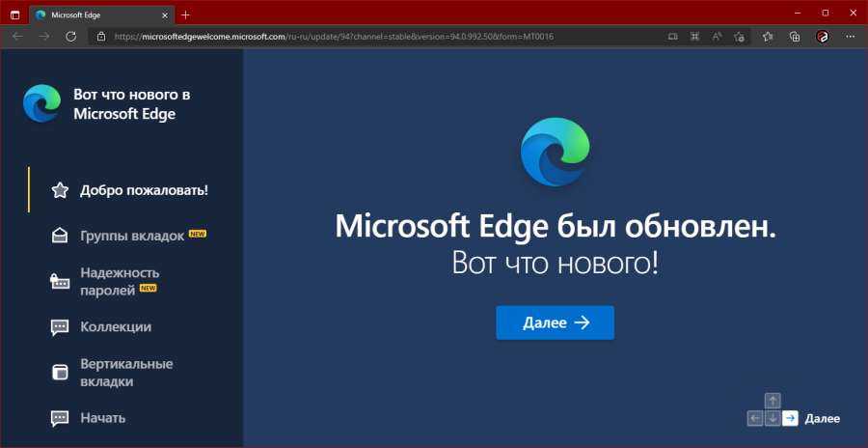Close the Edge window
This screenshot has width=868, height=448.
[853, 13]
